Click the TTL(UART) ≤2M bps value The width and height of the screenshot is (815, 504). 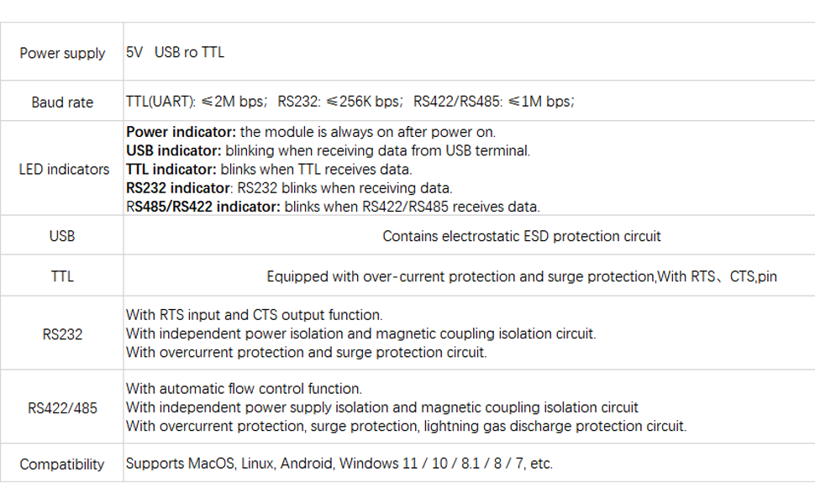[197, 101]
